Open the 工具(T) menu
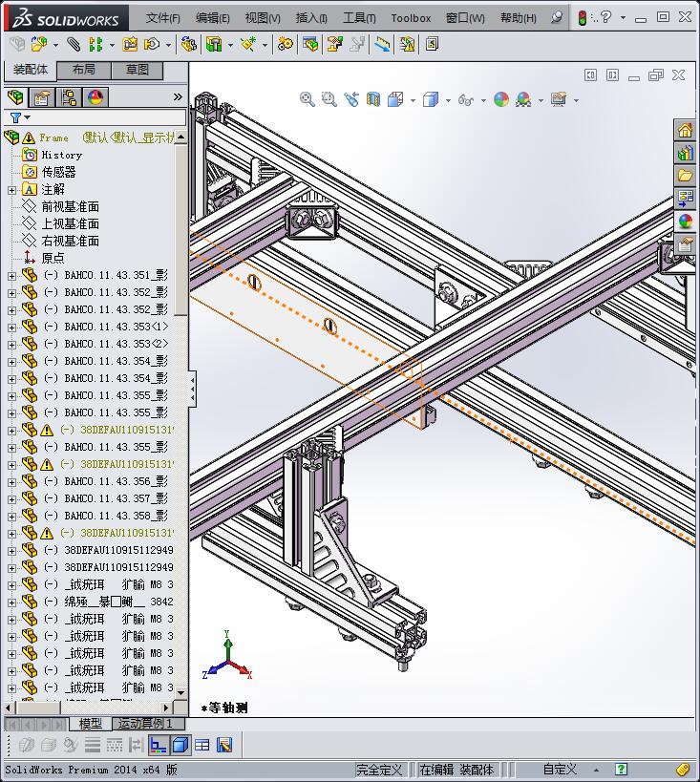The image size is (700, 782). [359, 18]
